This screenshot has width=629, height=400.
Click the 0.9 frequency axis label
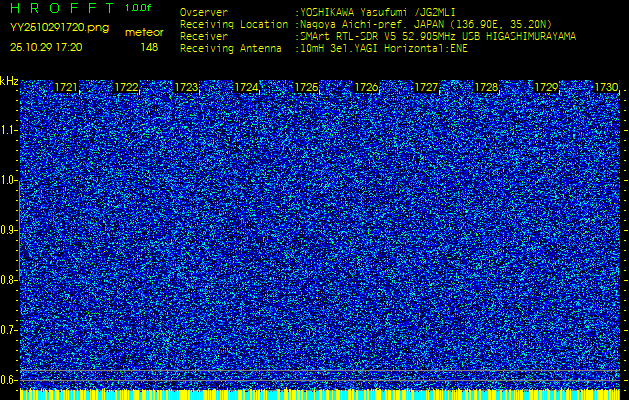click(8, 230)
